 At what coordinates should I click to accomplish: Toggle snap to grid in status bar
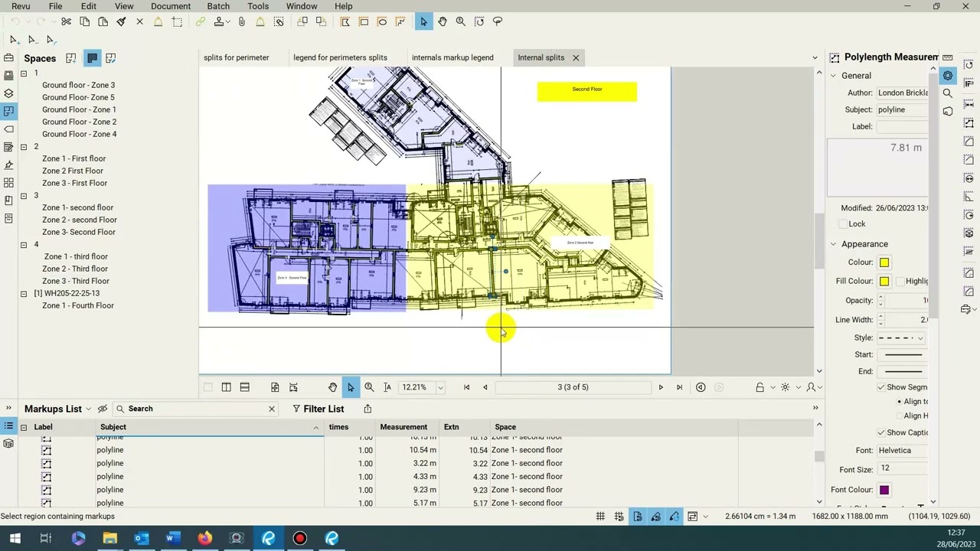(619, 517)
